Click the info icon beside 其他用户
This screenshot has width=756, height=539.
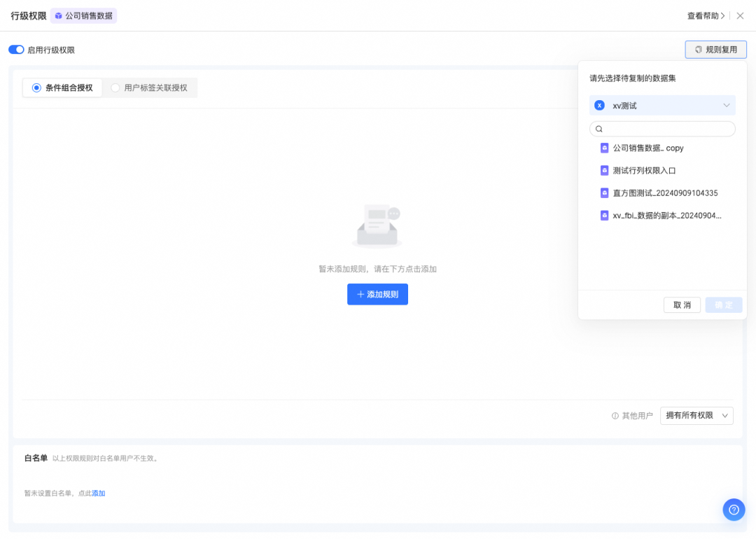[x=615, y=416]
